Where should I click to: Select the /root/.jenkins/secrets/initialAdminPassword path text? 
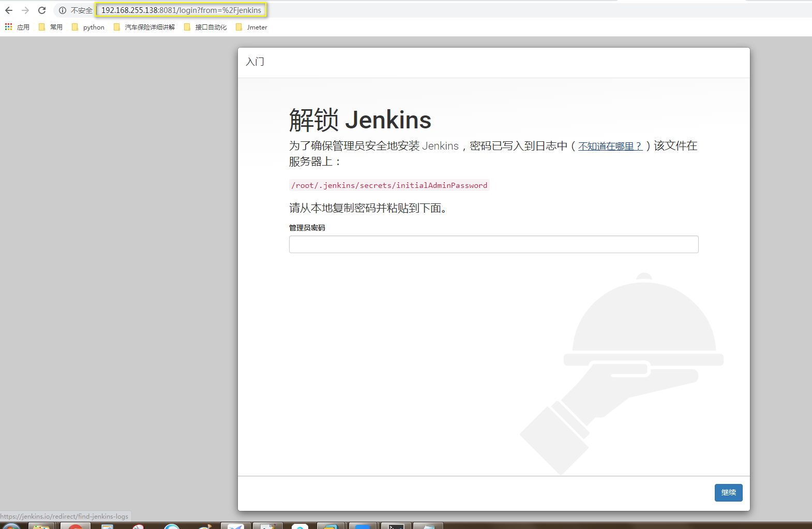pyautogui.click(x=389, y=185)
